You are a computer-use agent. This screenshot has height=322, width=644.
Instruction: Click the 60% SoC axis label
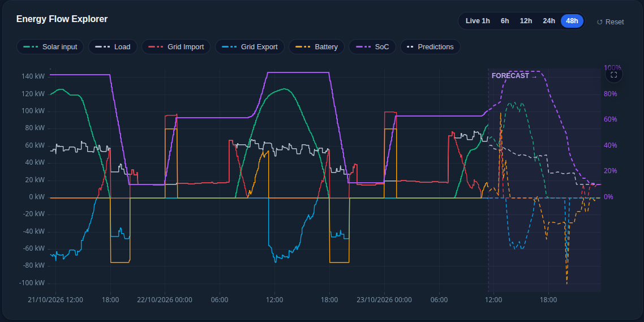pyautogui.click(x=610, y=119)
